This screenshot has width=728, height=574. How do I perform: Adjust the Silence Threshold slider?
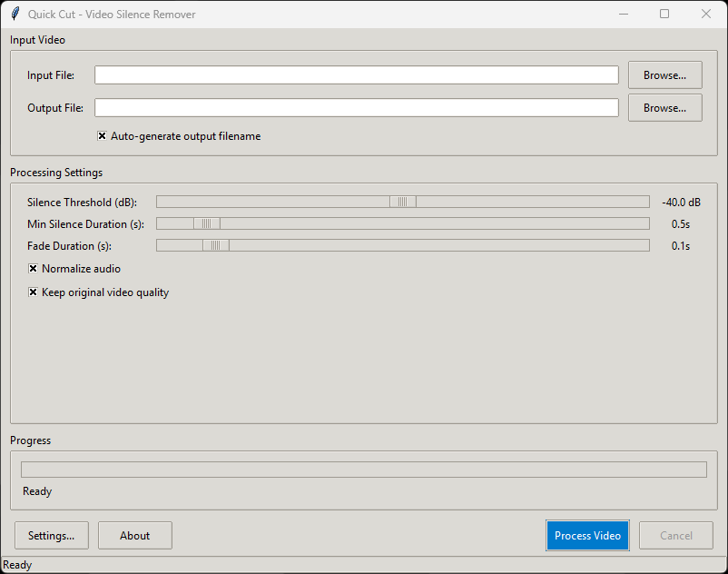coord(402,202)
